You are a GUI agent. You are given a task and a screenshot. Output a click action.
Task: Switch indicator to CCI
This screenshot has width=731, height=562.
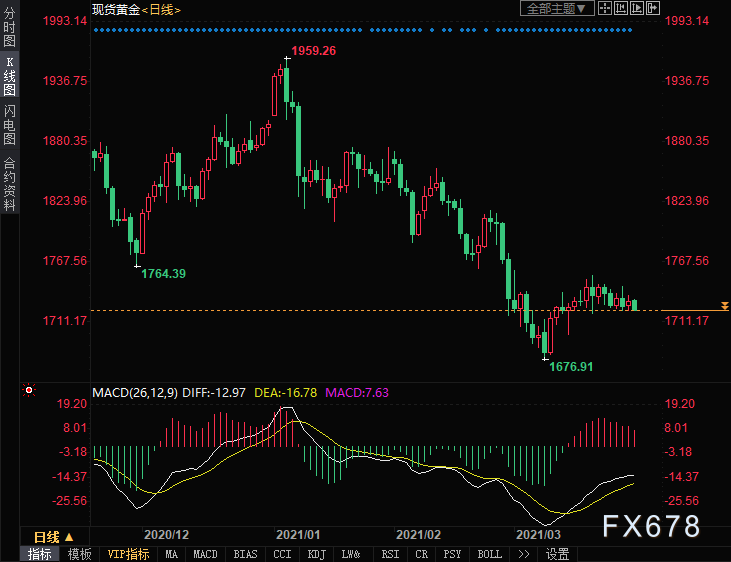[x=282, y=555]
